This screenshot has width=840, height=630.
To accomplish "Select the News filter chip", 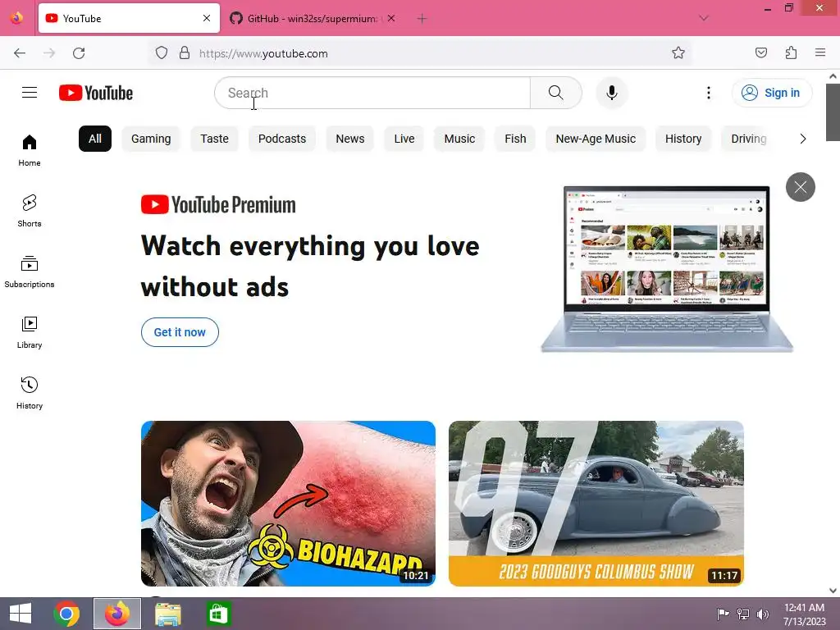I will [349, 139].
